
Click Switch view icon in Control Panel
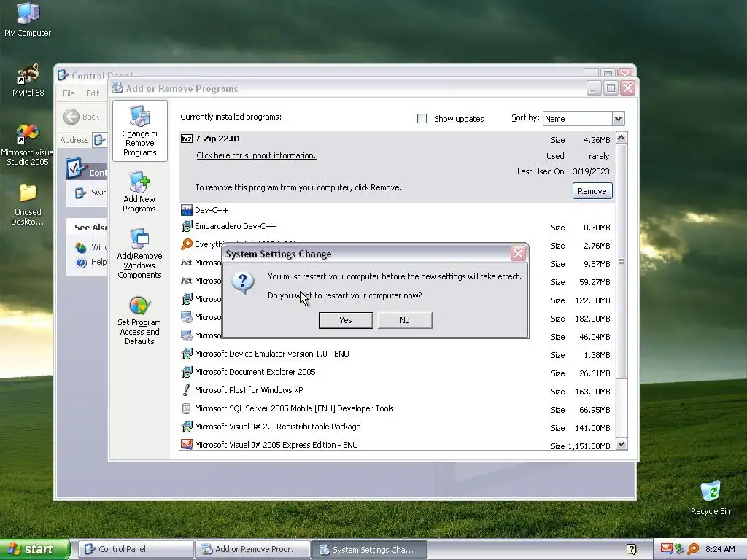(80, 192)
